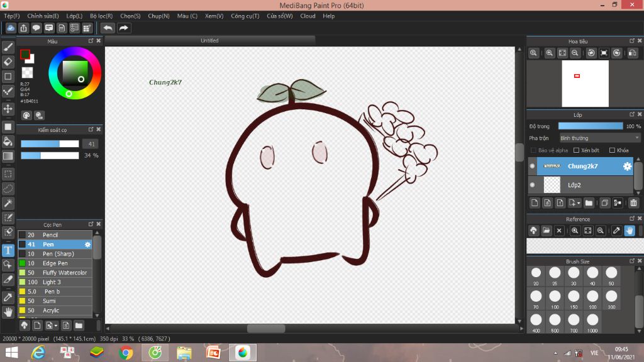Select the Hand pan tool
The height and width of the screenshot is (362, 644).
click(x=8, y=312)
